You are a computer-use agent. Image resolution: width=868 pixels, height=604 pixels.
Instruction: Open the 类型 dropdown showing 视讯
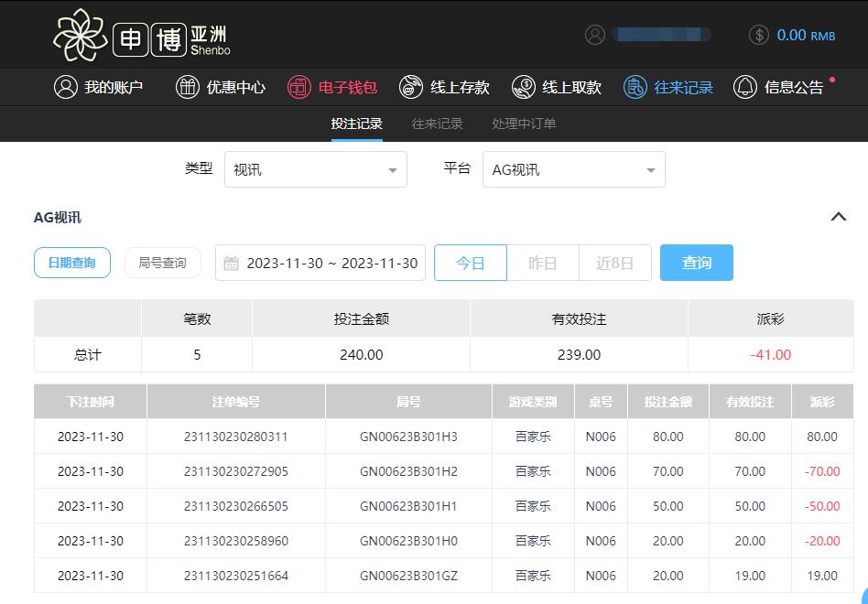(x=316, y=169)
